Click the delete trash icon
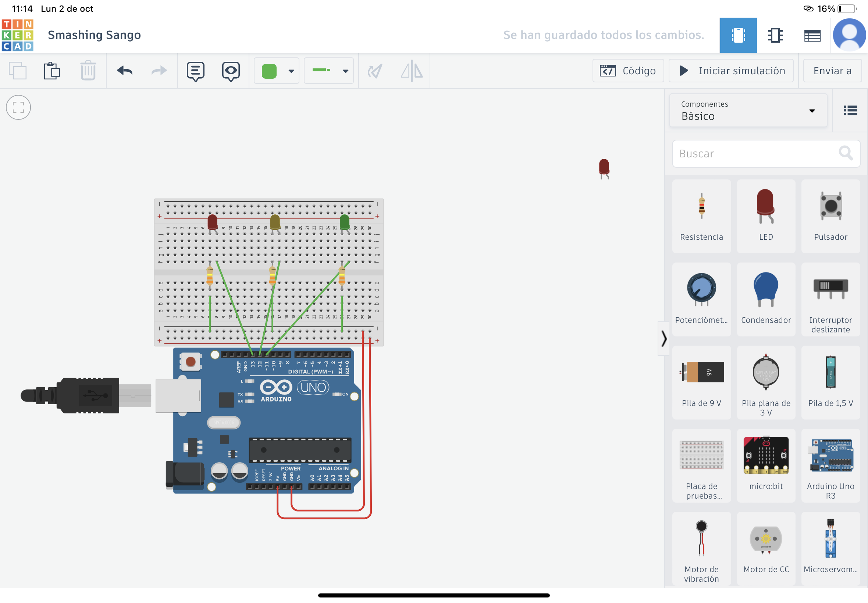Image resolution: width=868 pixels, height=603 pixels. point(88,71)
